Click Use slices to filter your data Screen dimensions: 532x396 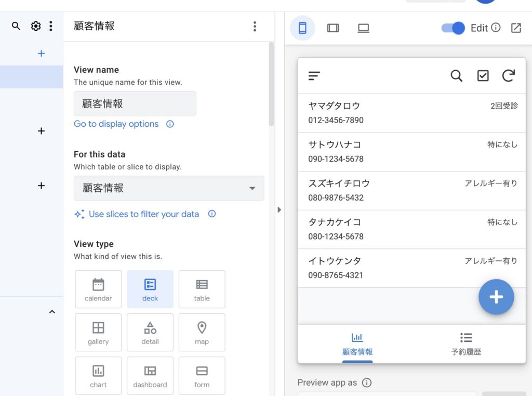click(143, 214)
